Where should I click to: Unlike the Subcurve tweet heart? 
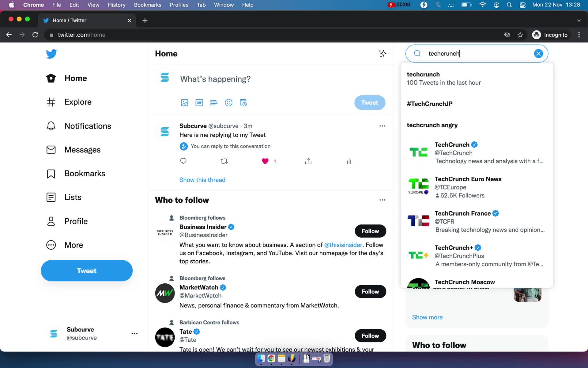(x=265, y=161)
